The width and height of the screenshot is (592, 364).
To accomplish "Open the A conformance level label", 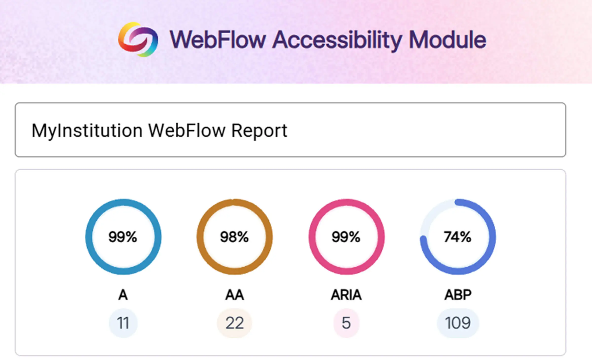I will [123, 295].
